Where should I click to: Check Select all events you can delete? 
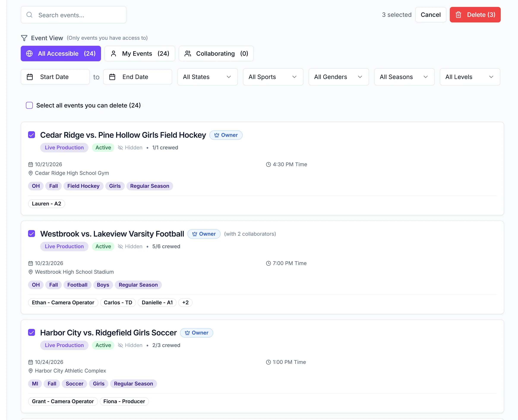tap(29, 105)
